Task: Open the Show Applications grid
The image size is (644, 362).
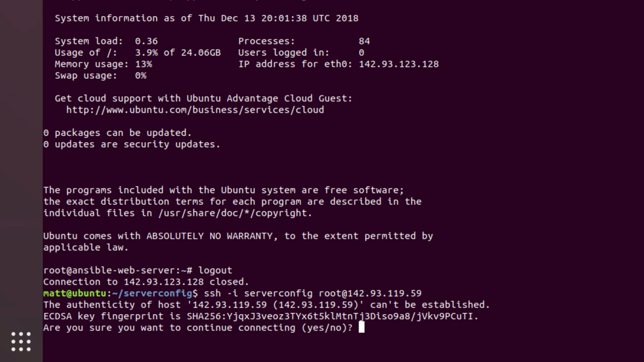Action: click(x=21, y=342)
